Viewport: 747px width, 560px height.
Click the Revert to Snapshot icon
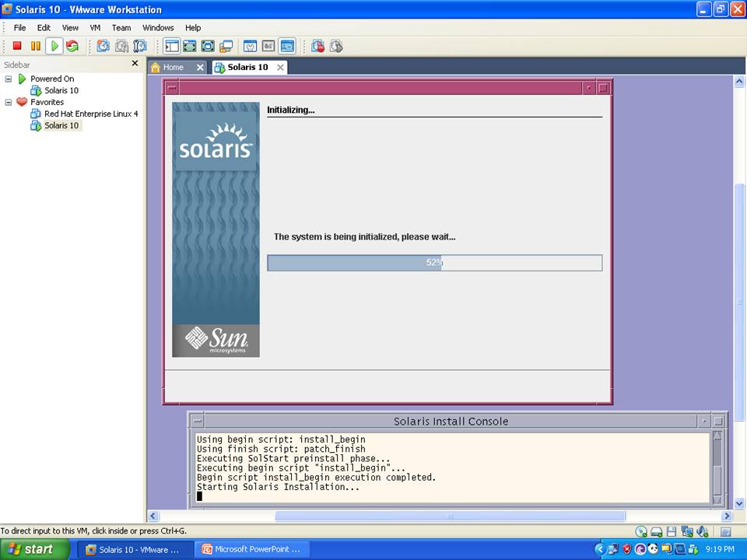pos(121,46)
